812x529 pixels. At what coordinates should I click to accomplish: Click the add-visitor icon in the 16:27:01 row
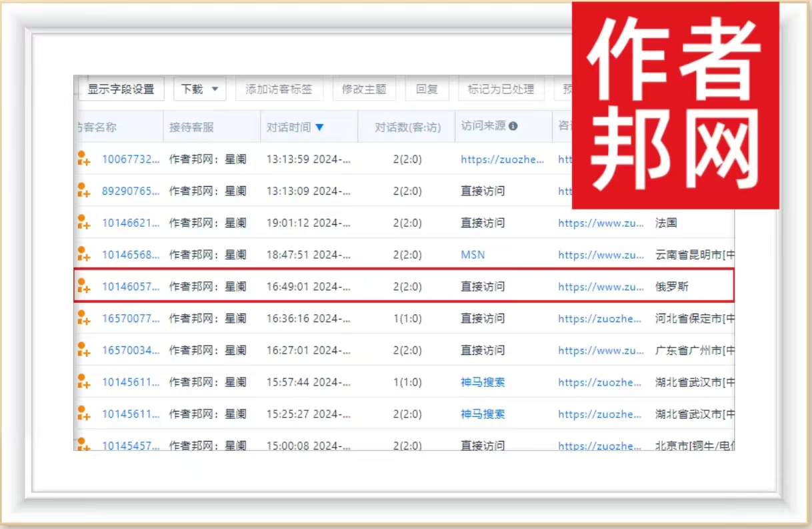pyautogui.click(x=83, y=350)
